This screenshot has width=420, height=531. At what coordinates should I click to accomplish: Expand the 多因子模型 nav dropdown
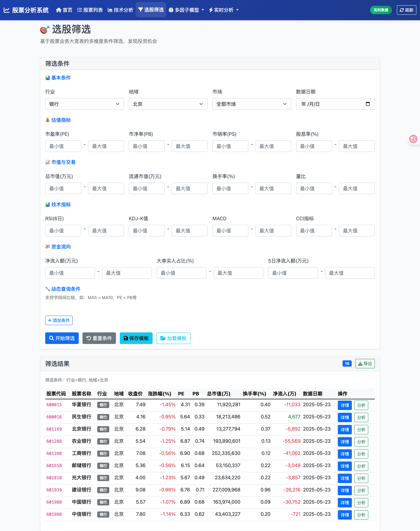pyautogui.click(x=186, y=10)
